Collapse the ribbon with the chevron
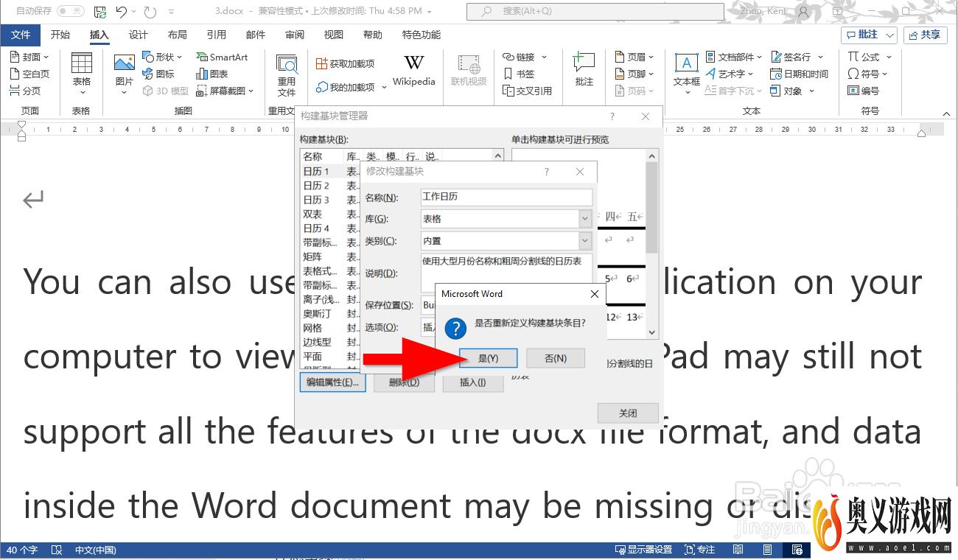This screenshot has height=560, width=958. click(946, 113)
